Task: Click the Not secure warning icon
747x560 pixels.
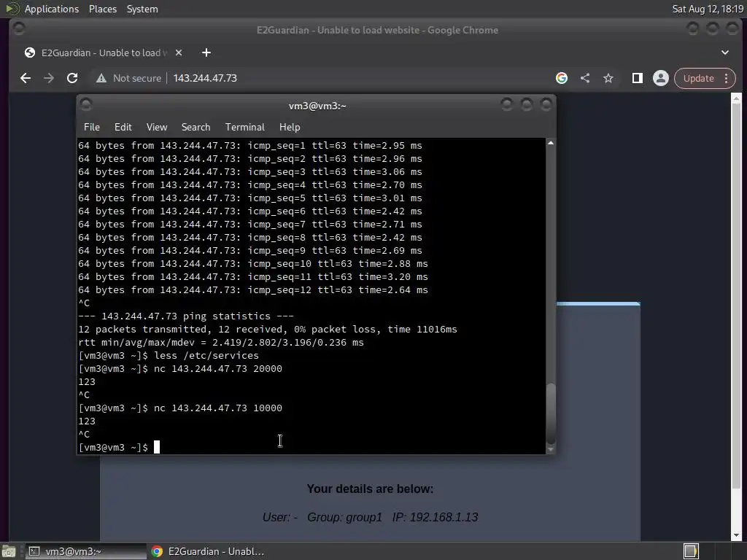Action: pos(101,78)
